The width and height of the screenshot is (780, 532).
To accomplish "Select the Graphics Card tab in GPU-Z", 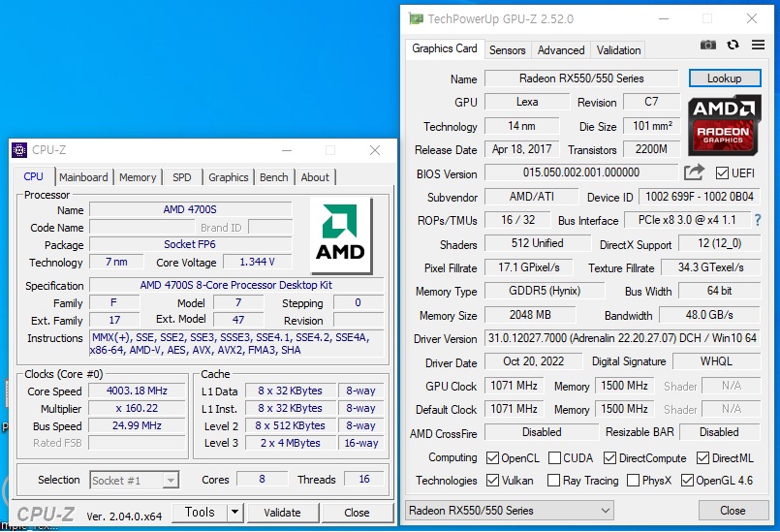I will pyautogui.click(x=445, y=48).
